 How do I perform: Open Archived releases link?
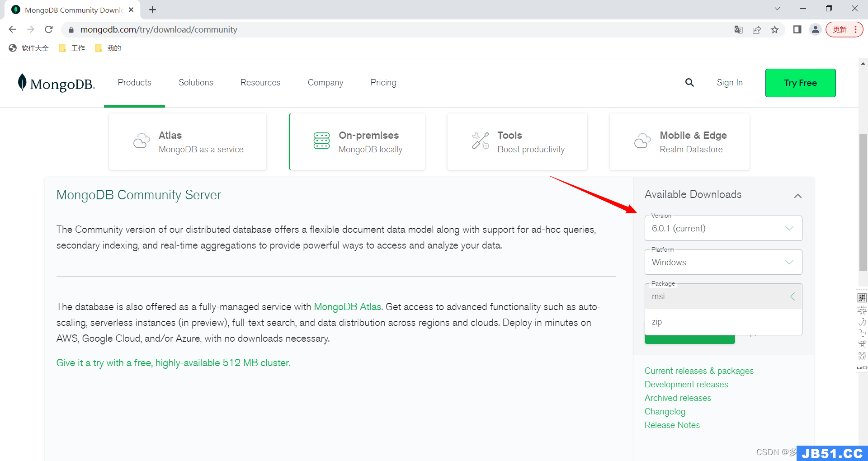[x=678, y=398]
